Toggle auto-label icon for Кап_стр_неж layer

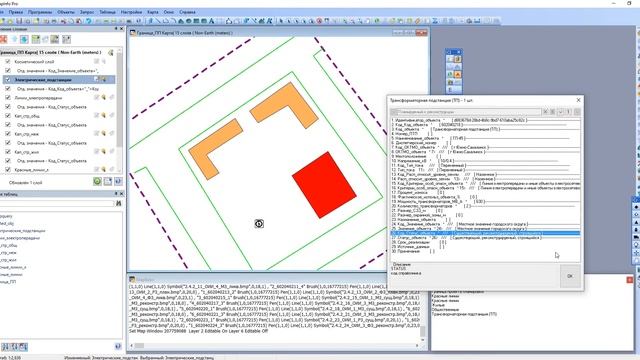click(111, 133)
